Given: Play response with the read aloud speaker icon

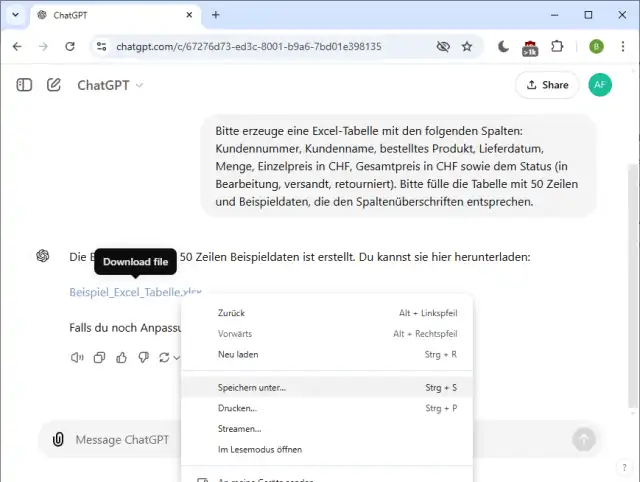Looking at the screenshot, I should pos(77,358).
